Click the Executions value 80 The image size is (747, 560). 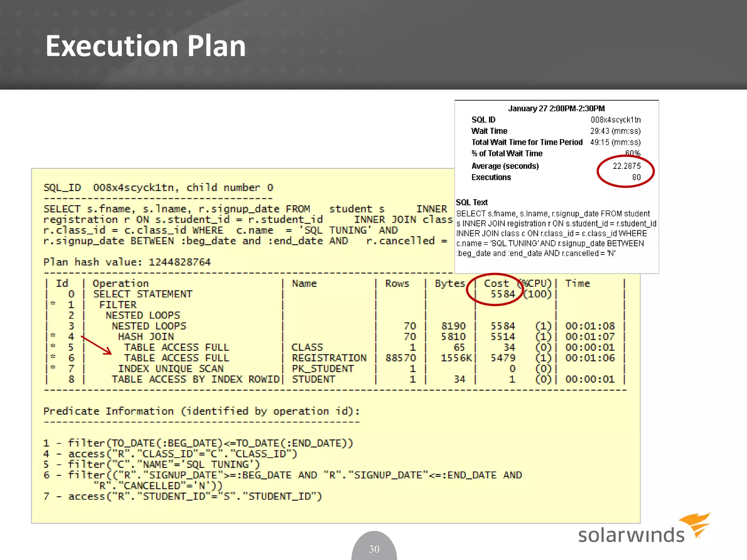pos(636,178)
